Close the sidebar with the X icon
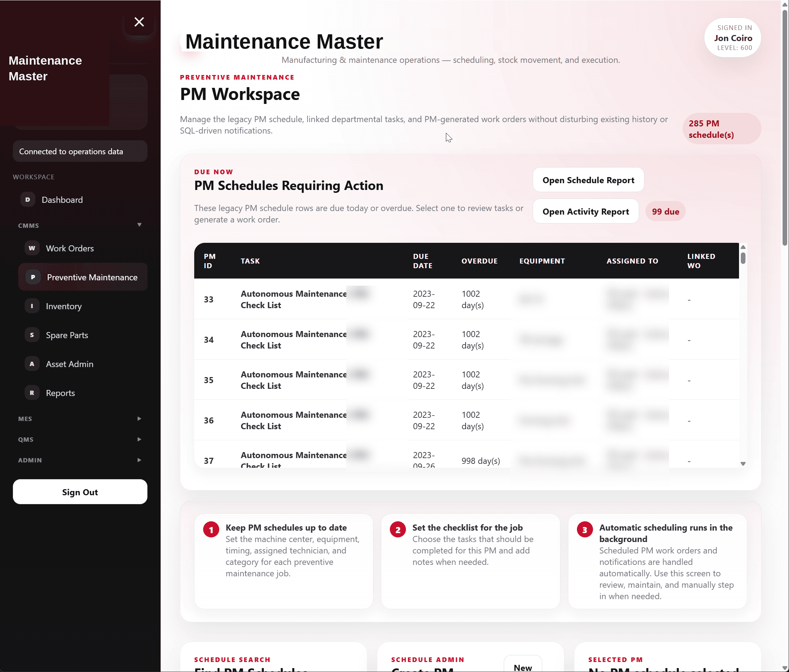 coord(139,22)
